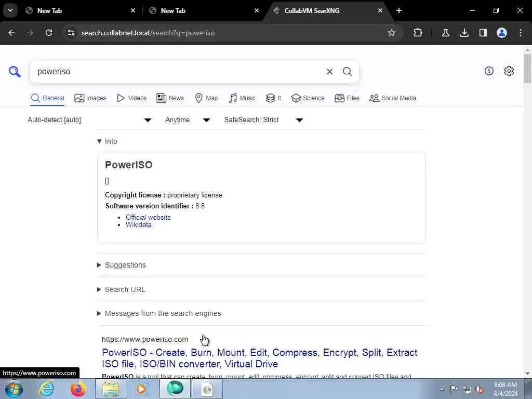The image size is (532, 399).
Task: Reload the current page
Action: pyautogui.click(x=49, y=33)
